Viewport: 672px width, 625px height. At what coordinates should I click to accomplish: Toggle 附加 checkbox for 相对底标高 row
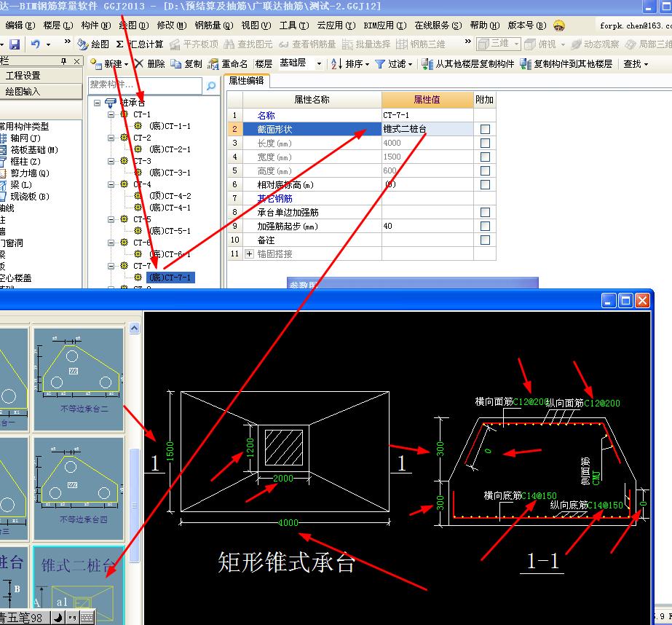tap(485, 184)
